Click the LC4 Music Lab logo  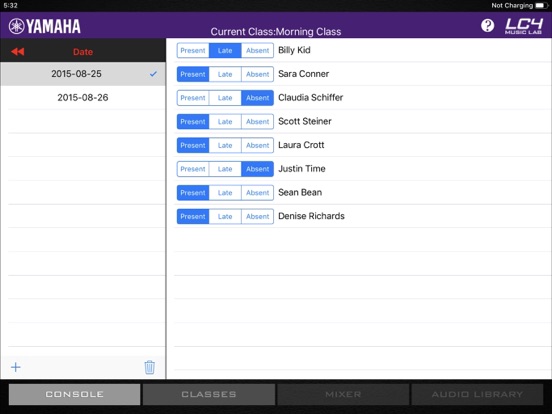click(523, 26)
